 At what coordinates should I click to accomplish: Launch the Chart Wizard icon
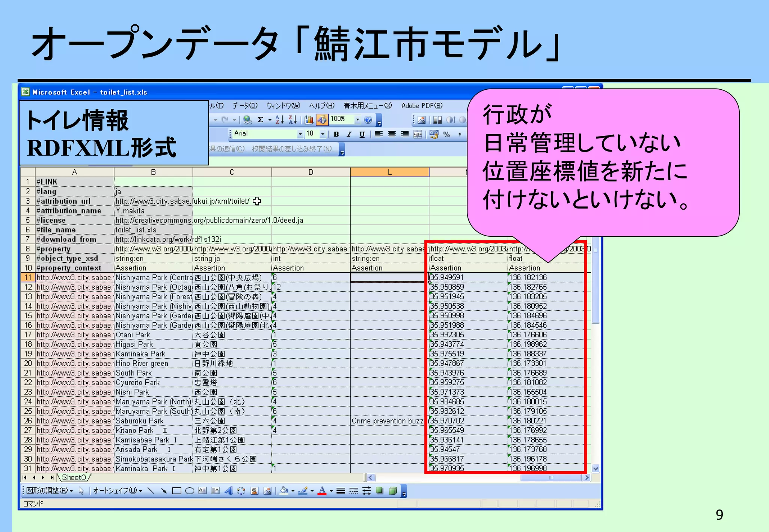pos(309,120)
